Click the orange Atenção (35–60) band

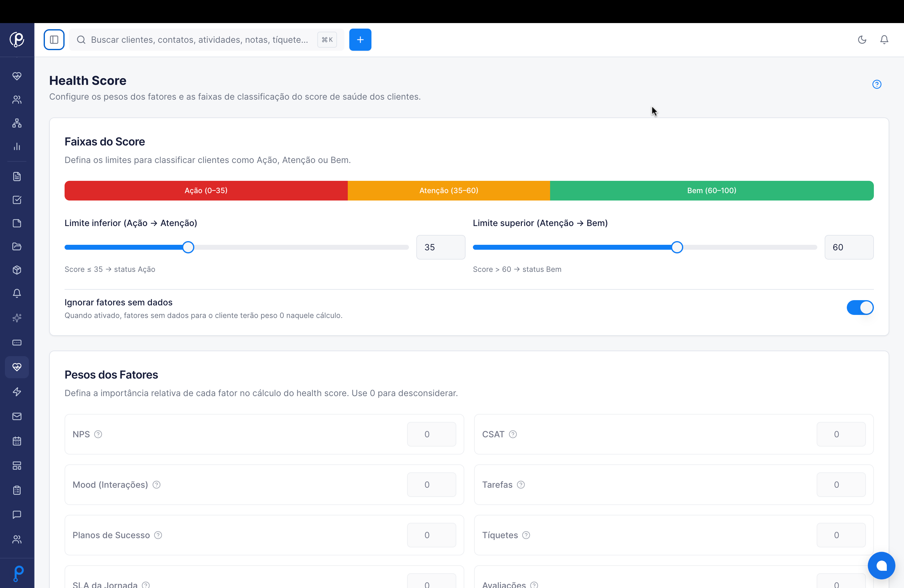coord(449,191)
